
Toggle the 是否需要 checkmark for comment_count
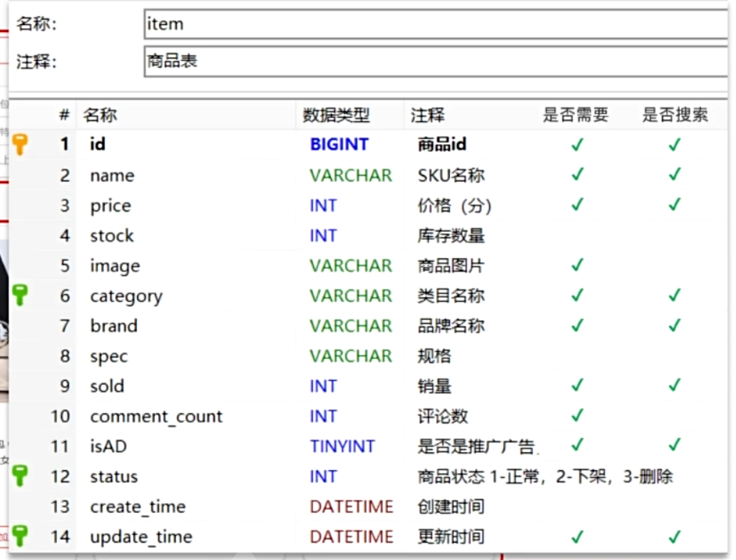point(577,416)
